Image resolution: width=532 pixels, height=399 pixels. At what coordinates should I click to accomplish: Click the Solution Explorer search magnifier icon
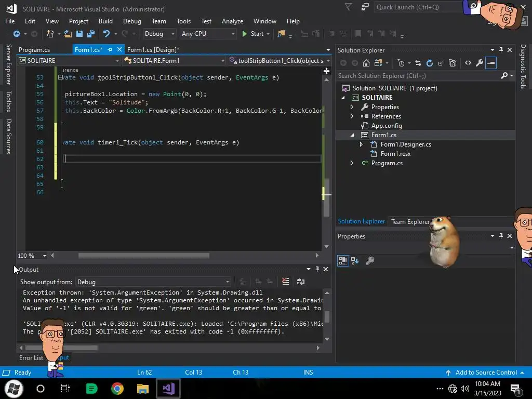[504, 76]
